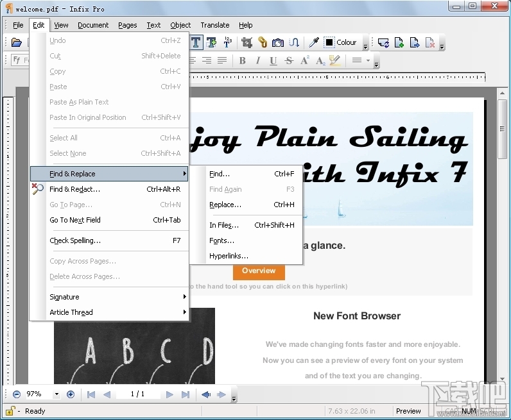This screenshot has height=420, width=511.
Task: Open the View menu
Action: [x=61, y=25]
